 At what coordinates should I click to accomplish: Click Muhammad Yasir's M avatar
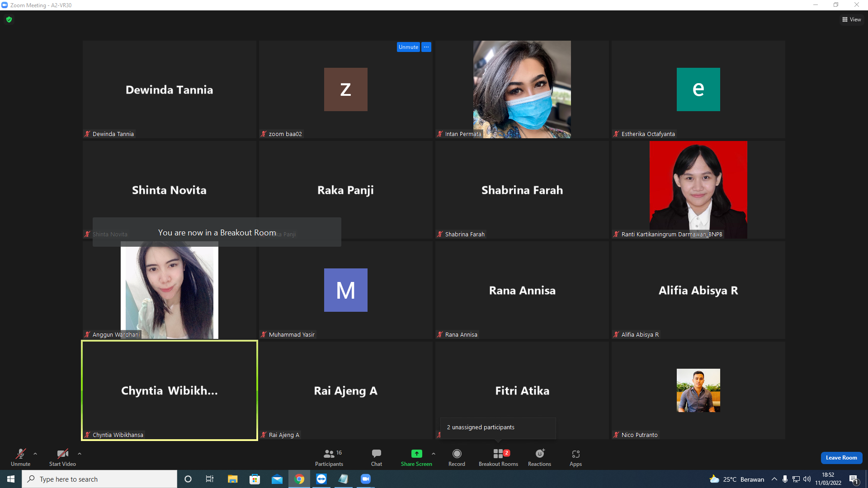point(346,290)
